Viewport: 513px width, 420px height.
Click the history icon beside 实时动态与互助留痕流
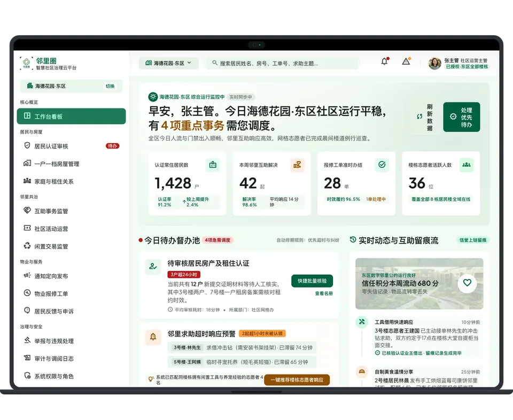353,240
